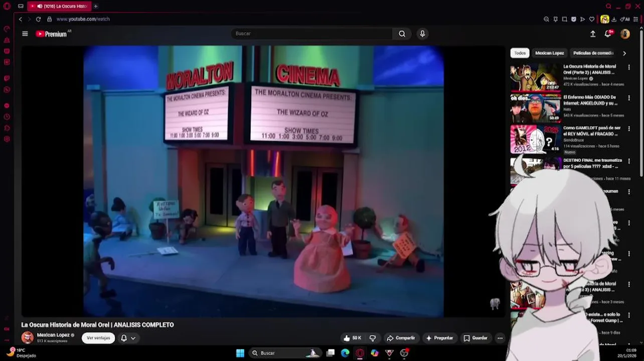Click the Moralton Cinema video player
This screenshot has width=644, height=361.
(263, 182)
